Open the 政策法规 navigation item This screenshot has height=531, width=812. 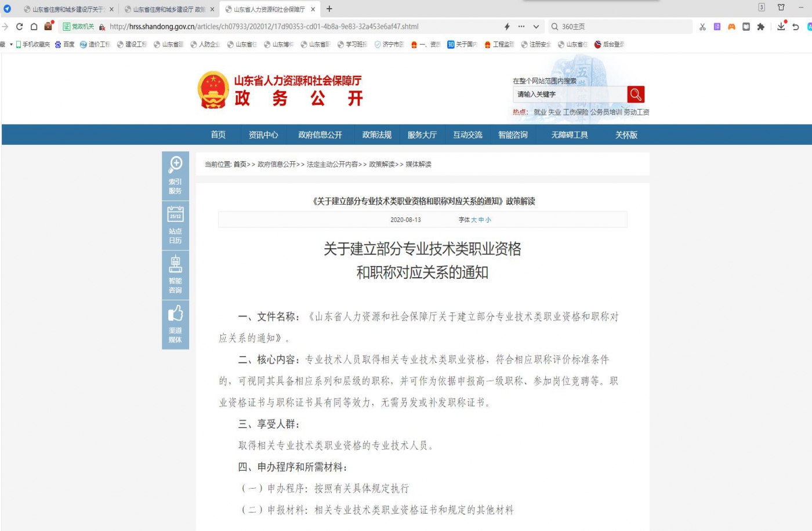[x=377, y=134]
